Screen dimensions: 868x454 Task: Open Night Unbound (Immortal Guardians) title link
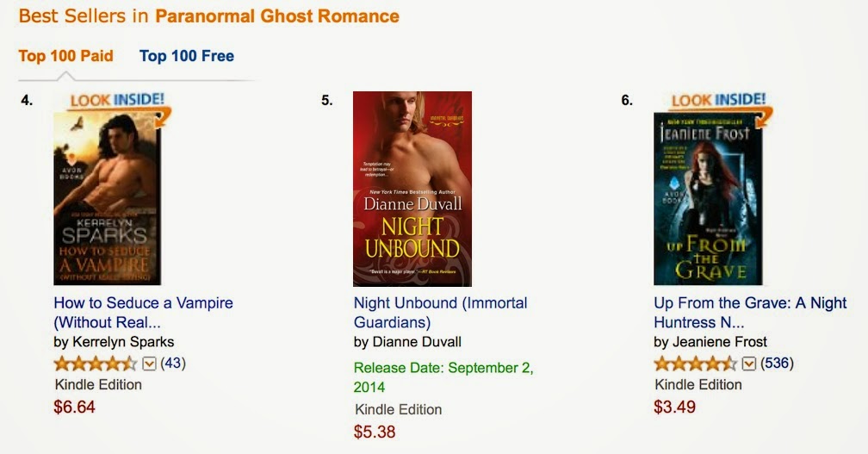point(440,313)
